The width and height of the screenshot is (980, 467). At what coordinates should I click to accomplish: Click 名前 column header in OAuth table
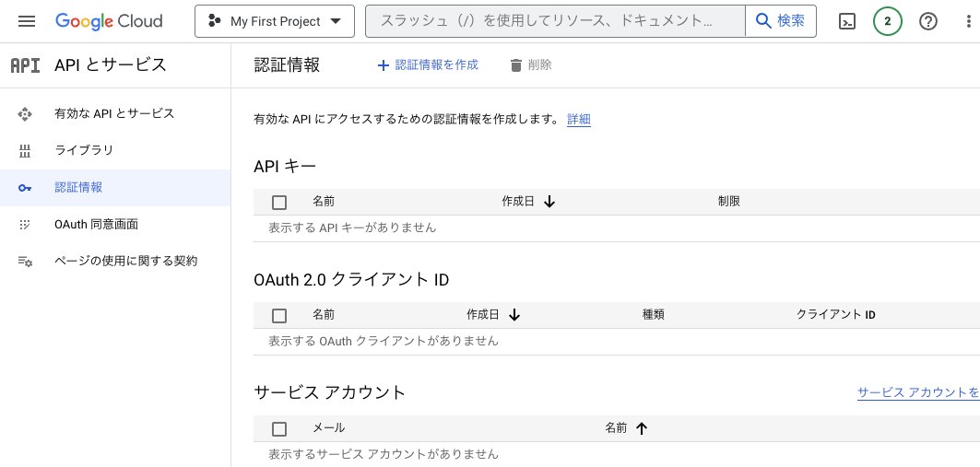coord(324,315)
